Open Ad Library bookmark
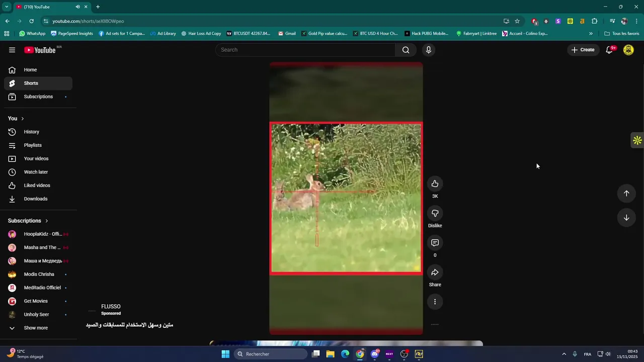Screen dimensions: 644x362 [x=163, y=34]
